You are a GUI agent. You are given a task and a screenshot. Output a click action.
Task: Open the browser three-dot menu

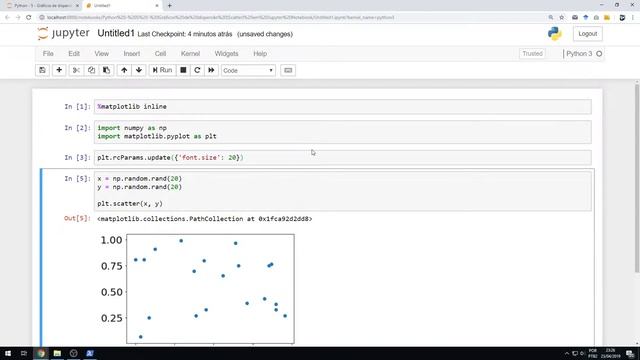(633, 18)
